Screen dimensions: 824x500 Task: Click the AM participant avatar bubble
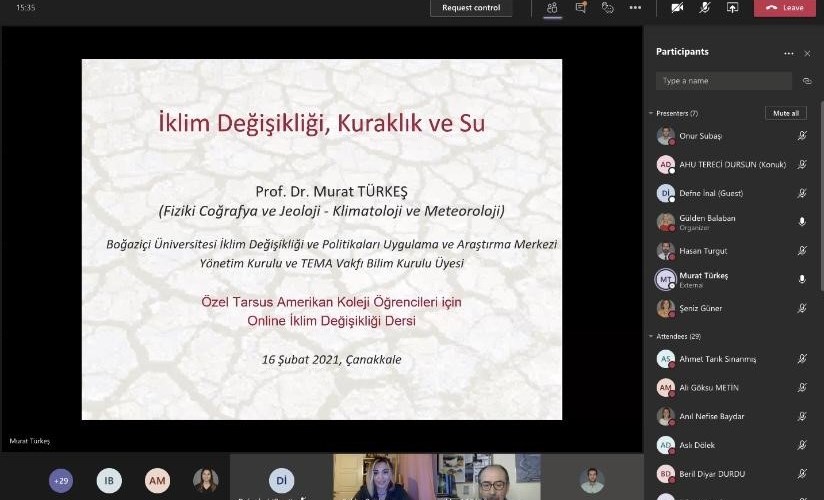click(157, 481)
